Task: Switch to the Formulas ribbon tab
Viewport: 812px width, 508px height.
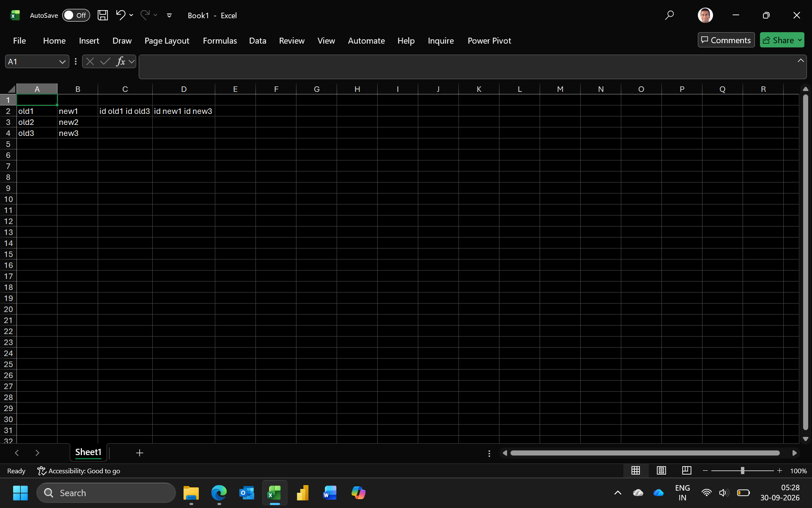Action: [x=220, y=41]
